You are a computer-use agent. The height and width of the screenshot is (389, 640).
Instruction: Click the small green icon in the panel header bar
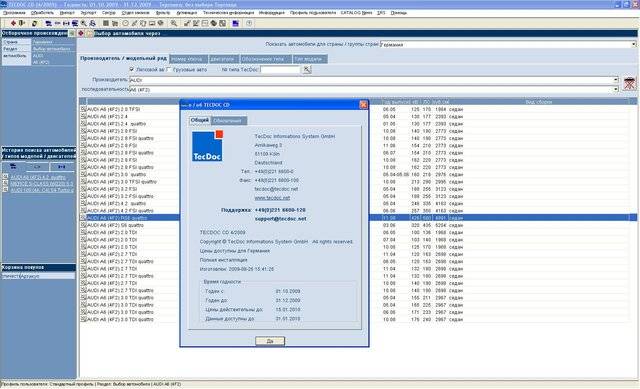71,33
